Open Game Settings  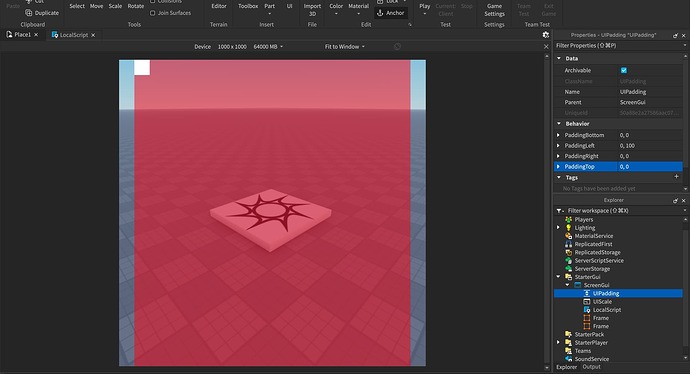[494, 10]
